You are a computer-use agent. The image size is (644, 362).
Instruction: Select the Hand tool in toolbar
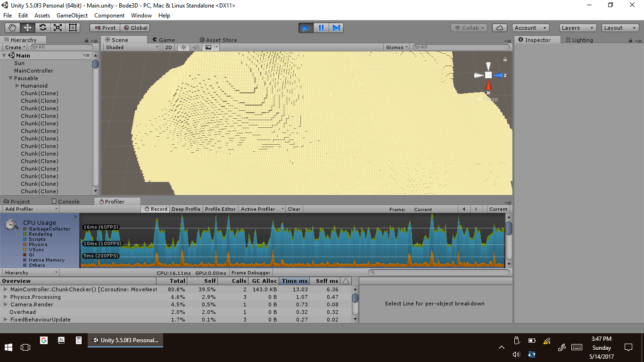coord(12,28)
